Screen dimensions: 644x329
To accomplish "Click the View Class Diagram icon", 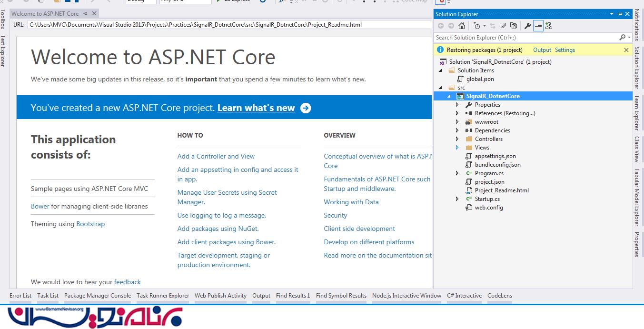I will pyautogui.click(x=549, y=26).
